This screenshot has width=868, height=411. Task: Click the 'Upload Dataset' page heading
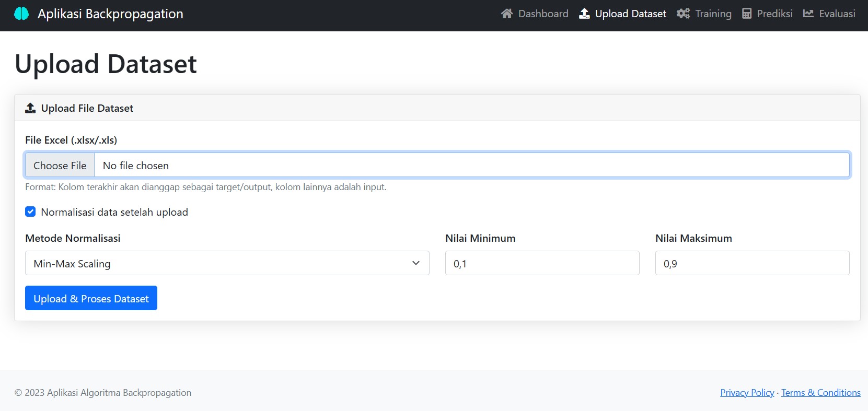106,64
